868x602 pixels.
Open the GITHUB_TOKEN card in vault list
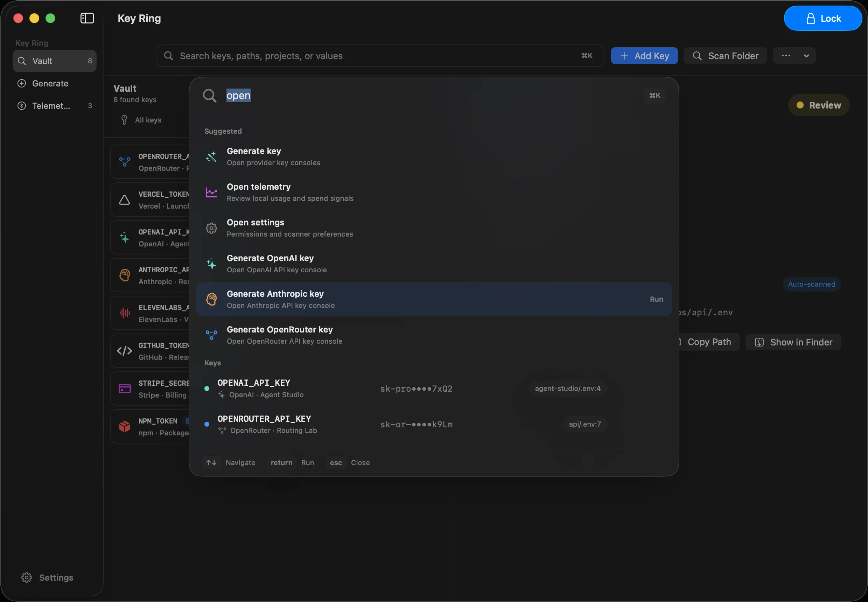pos(150,351)
